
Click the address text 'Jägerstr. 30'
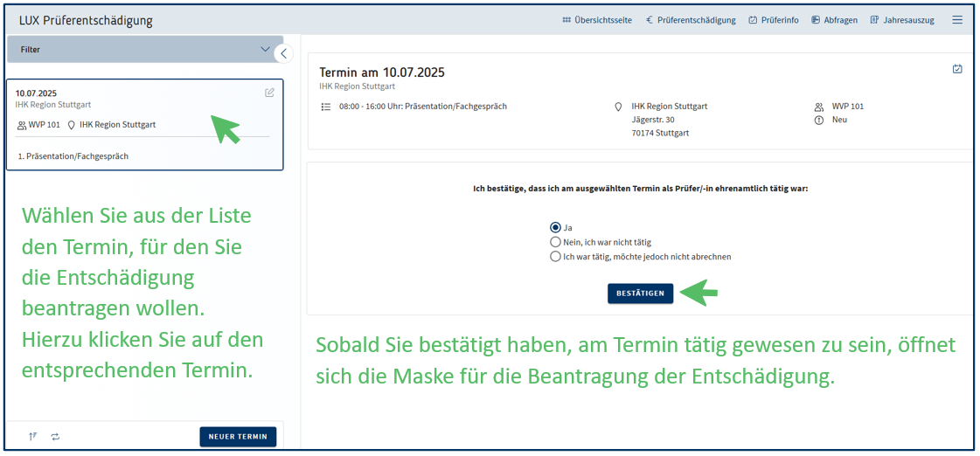[x=652, y=120]
